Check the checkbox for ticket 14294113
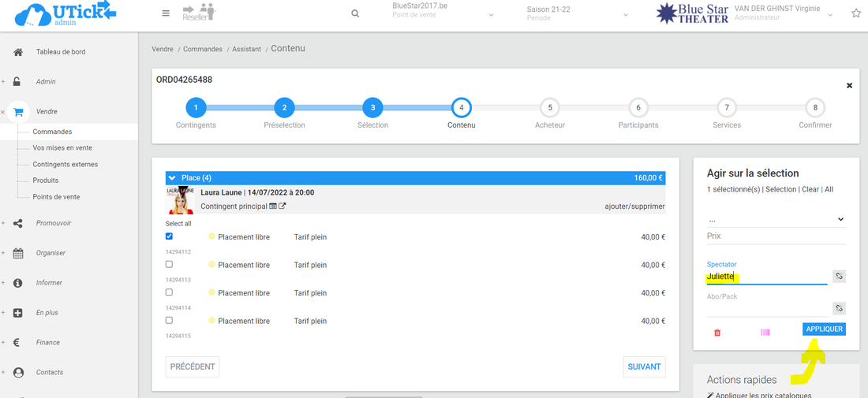This screenshot has height=398, width=868. pos(170,265)
